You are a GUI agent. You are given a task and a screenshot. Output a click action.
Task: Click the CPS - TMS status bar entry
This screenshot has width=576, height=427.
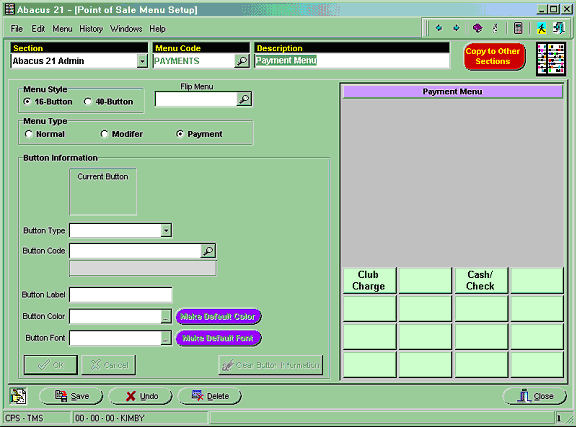[37, 418]
